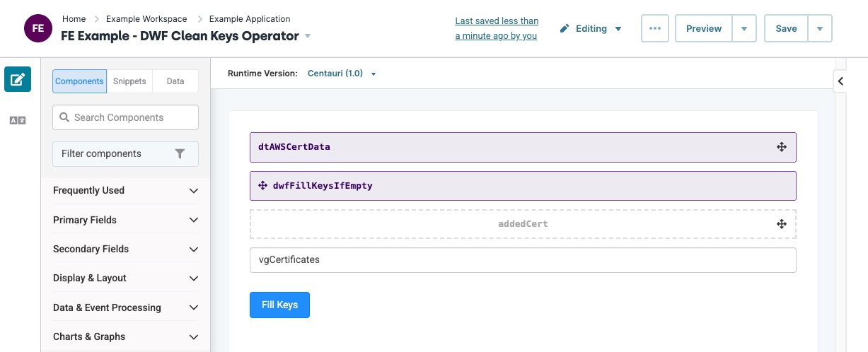
Task: Focus the Search Components field
Action: [x=125, y=117]
